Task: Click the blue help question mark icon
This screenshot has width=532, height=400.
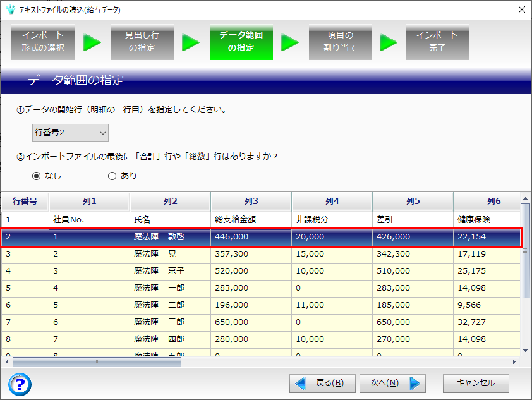Action: point(20,384)
